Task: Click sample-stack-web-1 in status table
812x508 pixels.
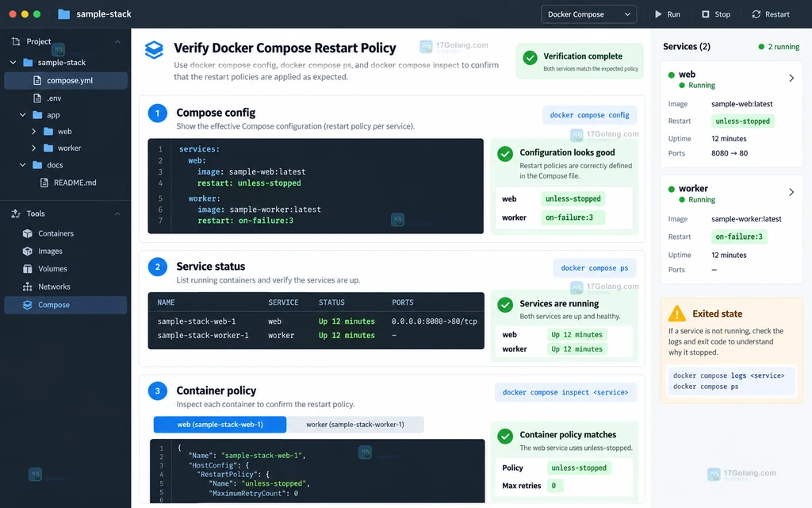Action: 197,321
